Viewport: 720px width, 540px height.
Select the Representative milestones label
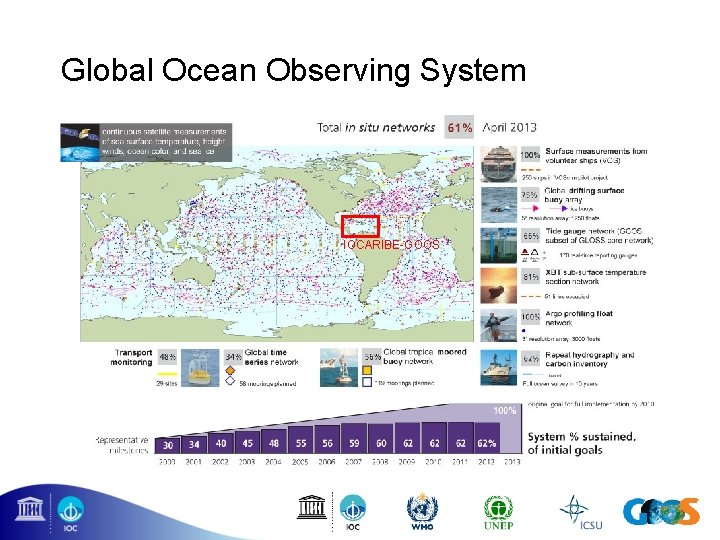pyautogui.click(x=122, y=445)
